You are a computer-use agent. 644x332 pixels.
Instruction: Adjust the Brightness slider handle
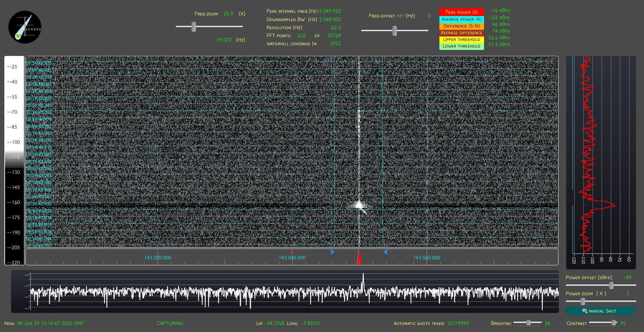coord(528,323)
